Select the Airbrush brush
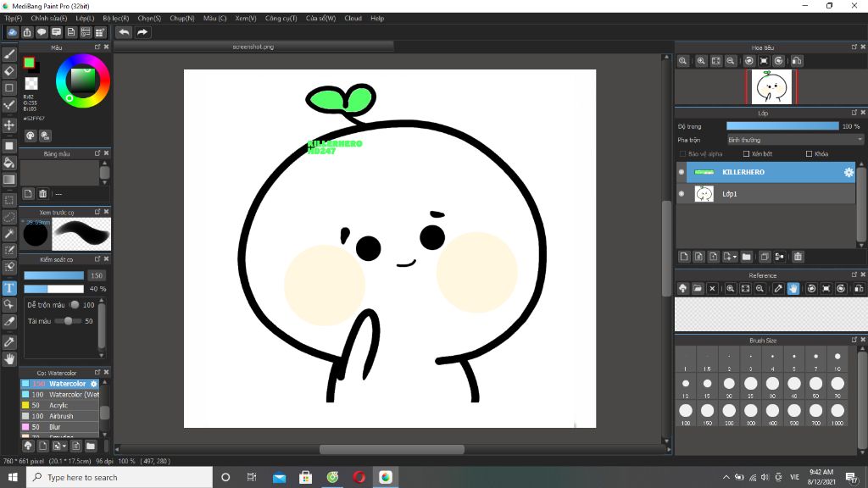868x488 pixels. pyautogui.click(x=60, y=416)
